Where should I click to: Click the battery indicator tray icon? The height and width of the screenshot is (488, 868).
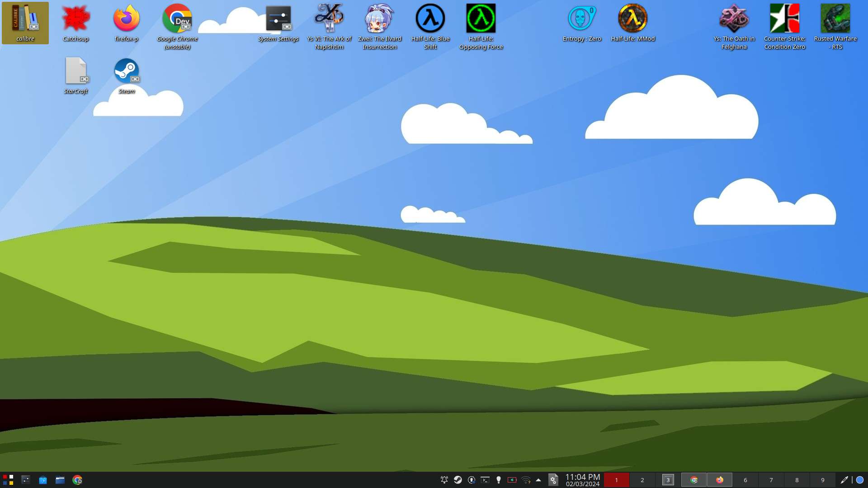pyautogui.click(x=512, y=480)
